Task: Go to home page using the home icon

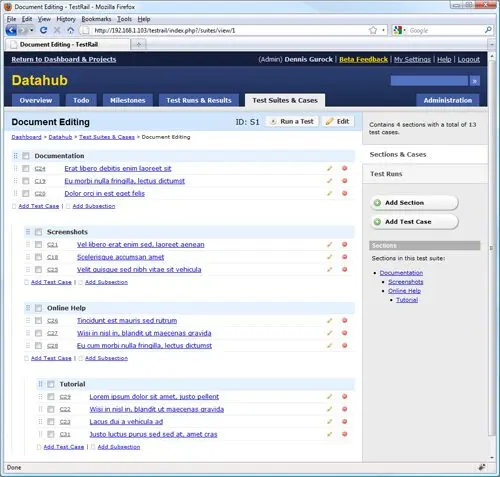Action: [x=70, y=30]
